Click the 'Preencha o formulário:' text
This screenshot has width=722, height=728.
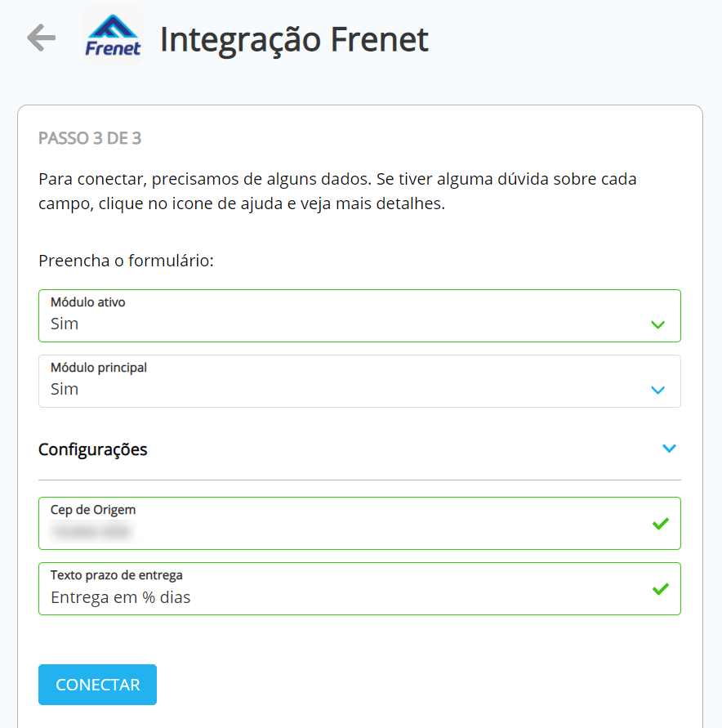[126, 261]
